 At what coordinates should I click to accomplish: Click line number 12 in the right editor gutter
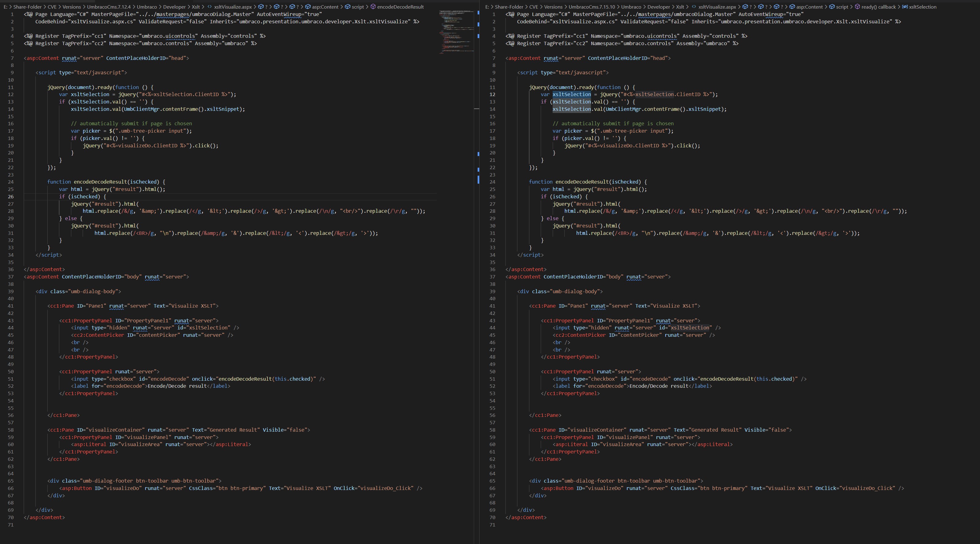pos(493,94)
